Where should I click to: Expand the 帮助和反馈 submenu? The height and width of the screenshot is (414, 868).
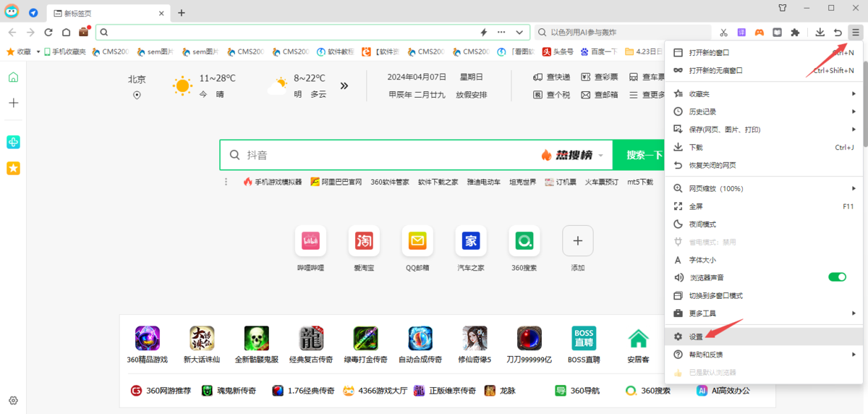click(x=763, y=355)
